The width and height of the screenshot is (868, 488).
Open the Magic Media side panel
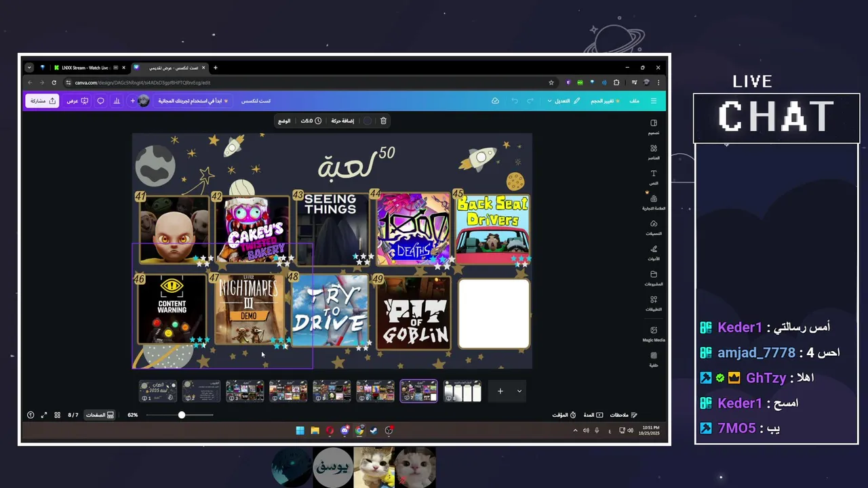click(654, 333)
